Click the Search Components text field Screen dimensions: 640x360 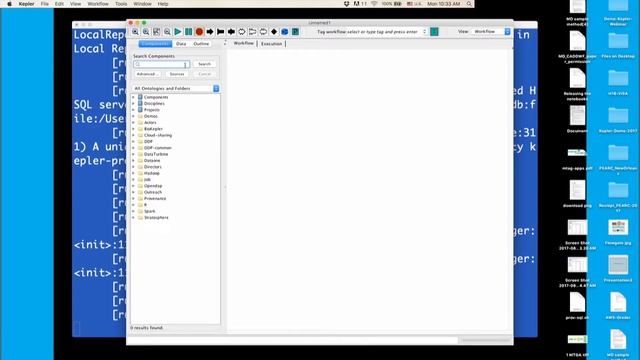[162, 64]
